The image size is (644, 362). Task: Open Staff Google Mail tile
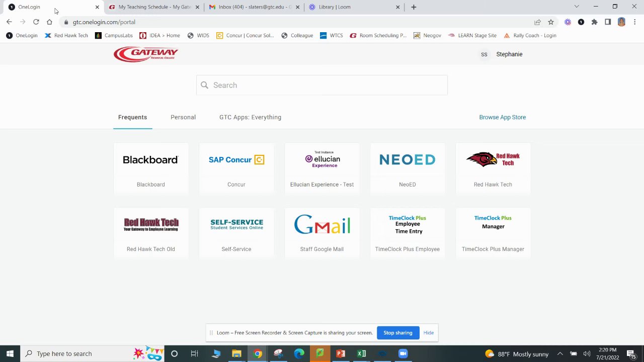pos(321,233)
